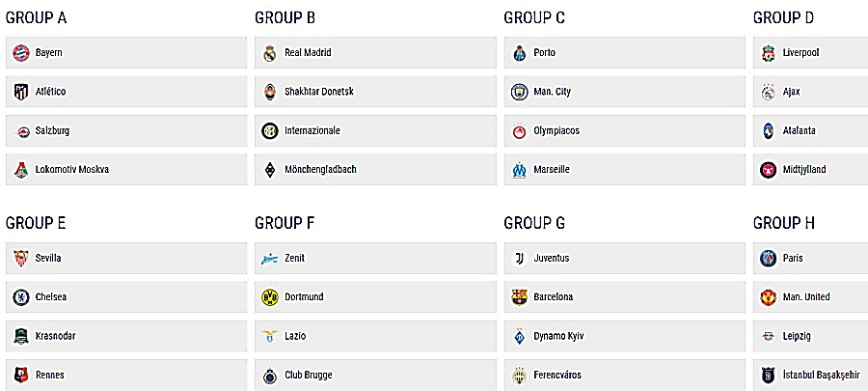Click the GROUP E heading
Viewport: 868px width, 391px height.
pyautogui.click(x=36, y=223)
